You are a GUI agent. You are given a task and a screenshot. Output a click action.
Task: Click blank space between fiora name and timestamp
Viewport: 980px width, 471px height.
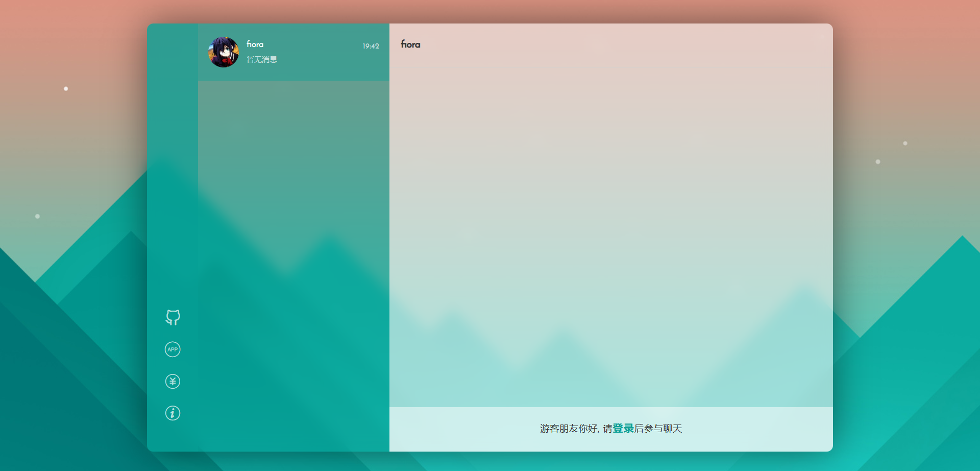pos(311,45)
